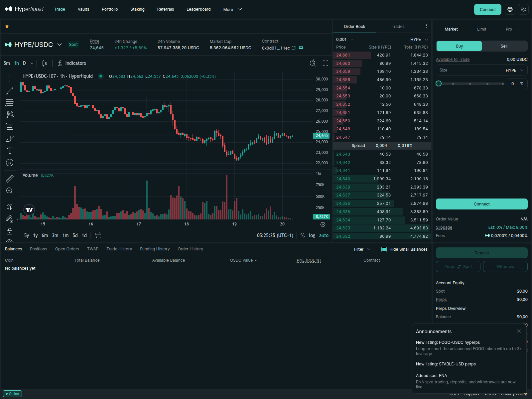Expand the chart interval dropdown arrow
Viewport: 532px width, 399px height.
coord(32,63)
